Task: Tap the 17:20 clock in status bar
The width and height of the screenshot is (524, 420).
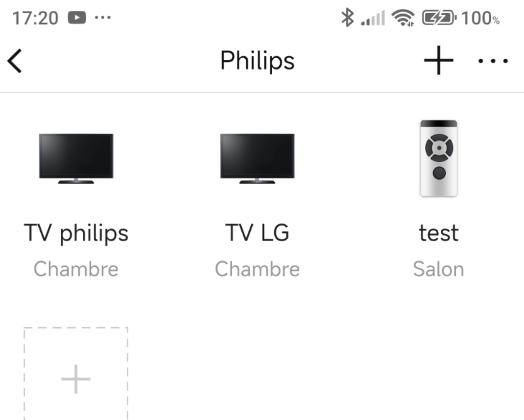Action: pyautogui.click(x=35, y=18)
